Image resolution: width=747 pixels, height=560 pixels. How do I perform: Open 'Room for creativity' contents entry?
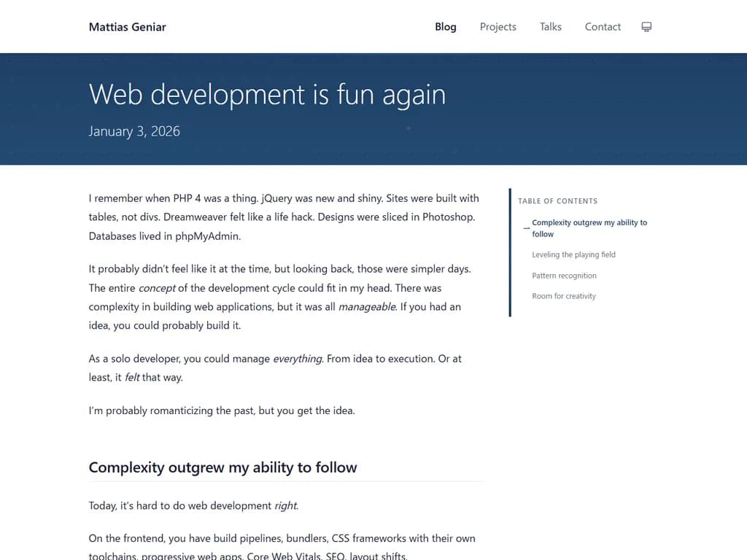click(x=564, y=296)
